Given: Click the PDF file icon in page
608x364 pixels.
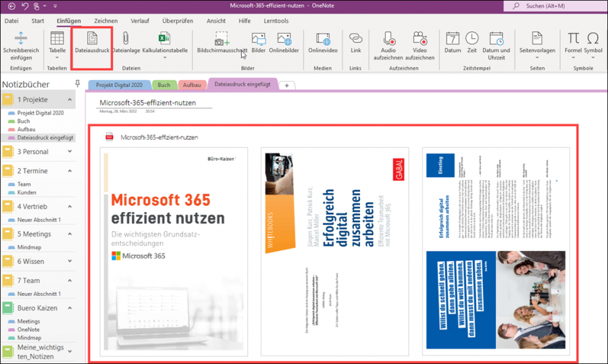Looking at the screenshot, I should click(109, 137).
